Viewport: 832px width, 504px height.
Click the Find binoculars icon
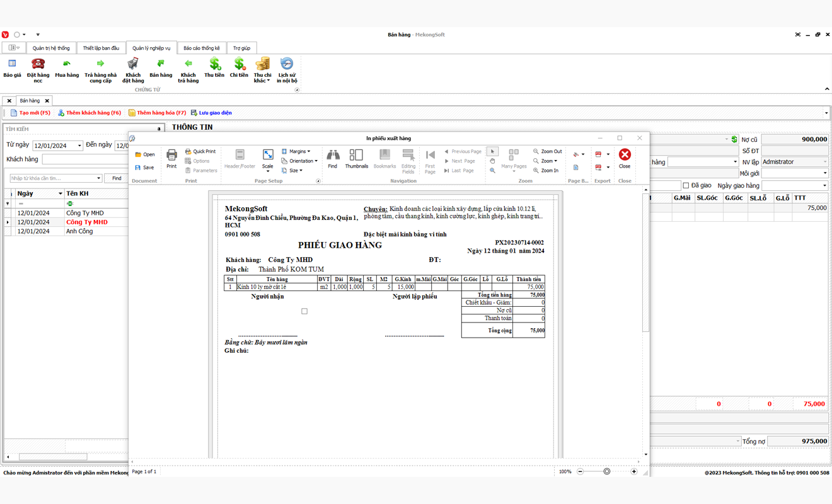click(x=333, y=157)
